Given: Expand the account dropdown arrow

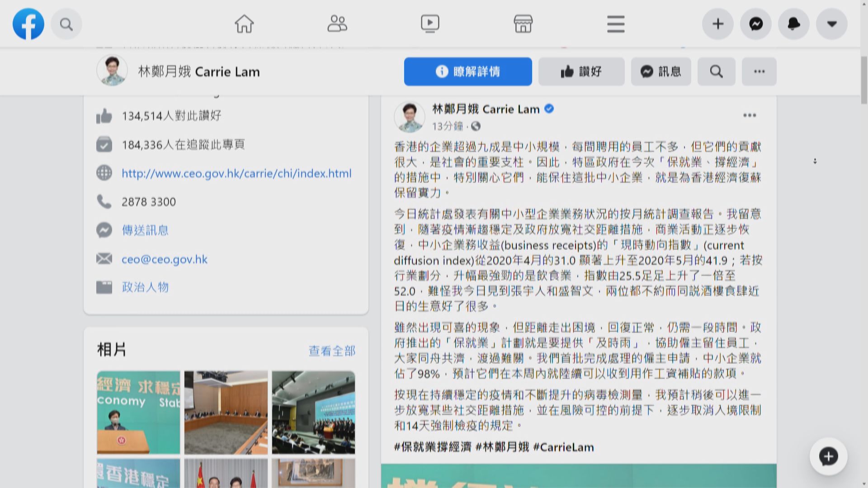Looking at the screenshot, I should coord(832,24).
